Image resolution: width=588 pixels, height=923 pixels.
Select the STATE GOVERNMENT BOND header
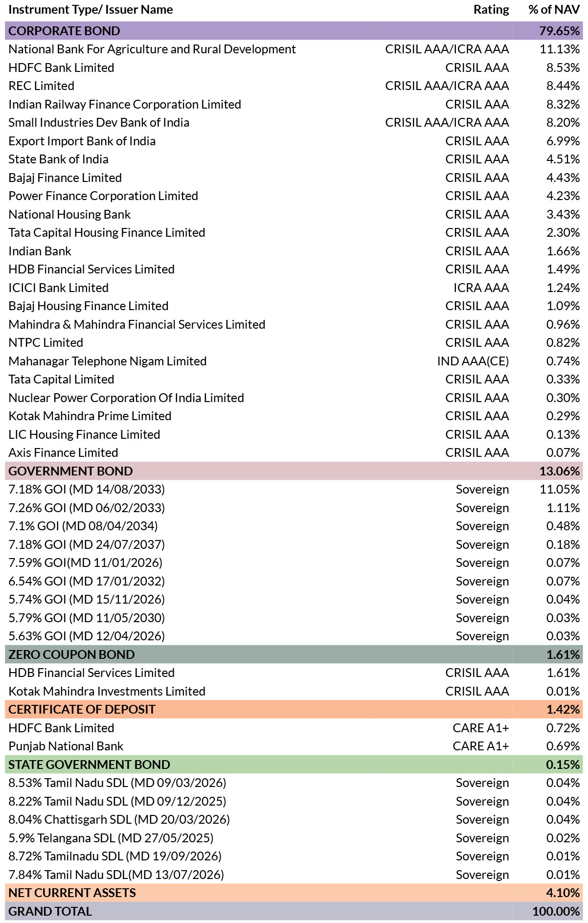tap(294, 765)
